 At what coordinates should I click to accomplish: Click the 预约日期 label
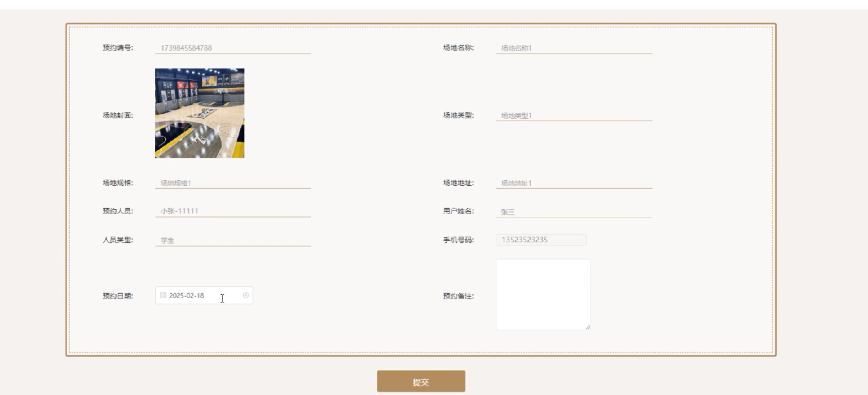click(x=117, y=296)
